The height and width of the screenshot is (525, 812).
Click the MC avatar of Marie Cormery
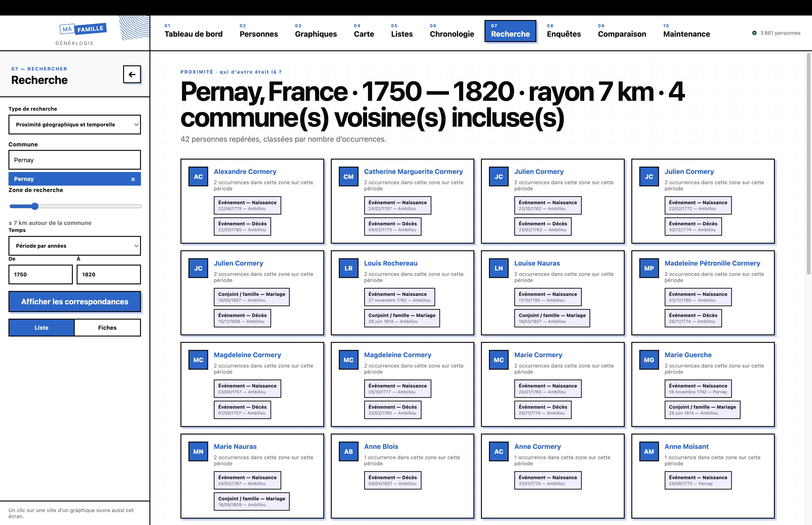tap(499, 360)
